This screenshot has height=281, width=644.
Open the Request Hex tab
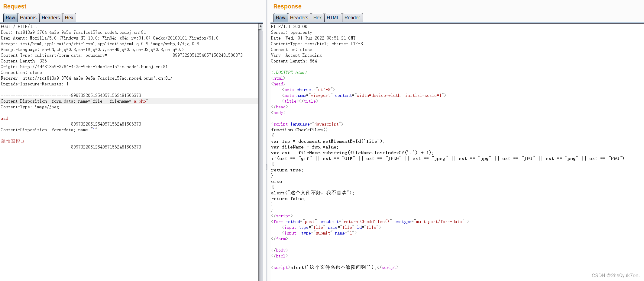tap(69, 18)
